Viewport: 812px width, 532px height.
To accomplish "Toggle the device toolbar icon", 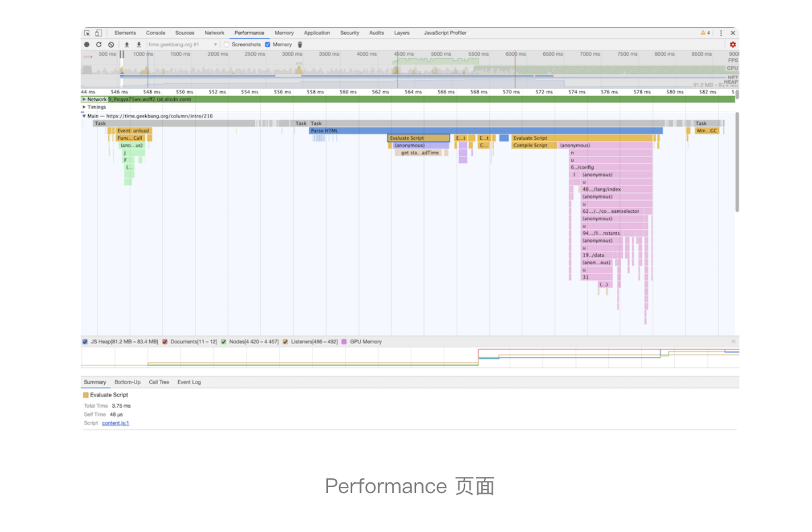I will 98,33.
